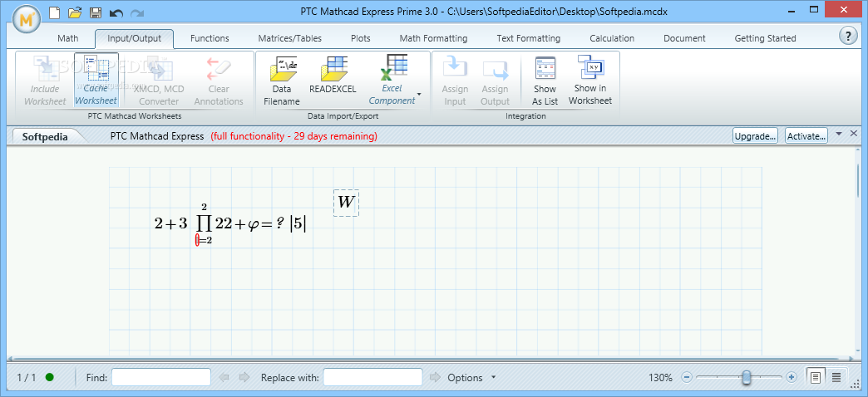Insert Data Filename
This screenshot has width=868, height=397.
(x=281, y=81)
